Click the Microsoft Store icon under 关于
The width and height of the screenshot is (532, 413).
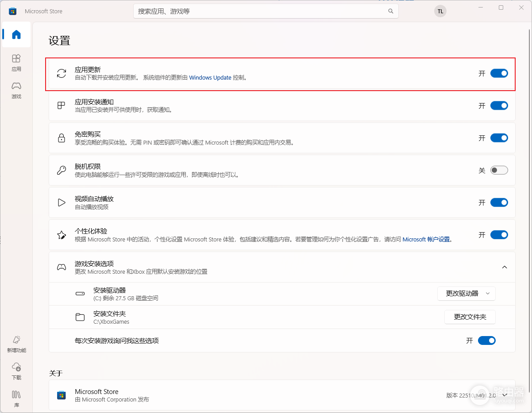(x=62, y=395)
